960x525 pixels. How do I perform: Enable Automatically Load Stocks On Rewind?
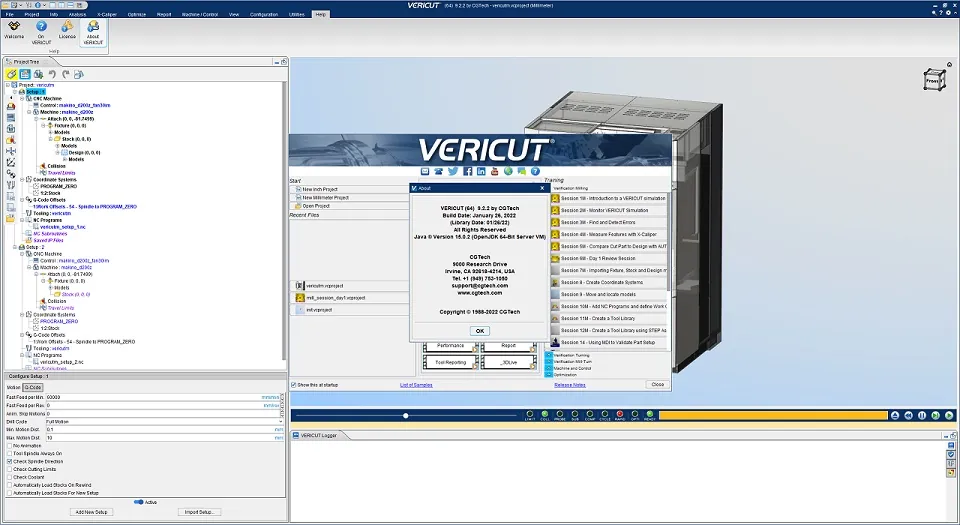click(x=9, y=485)
